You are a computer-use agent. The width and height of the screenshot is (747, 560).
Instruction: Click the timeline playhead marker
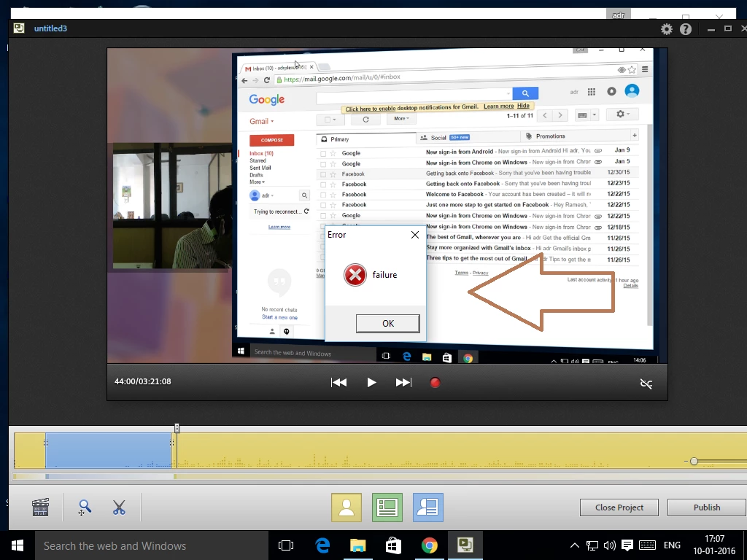point(177,427)
